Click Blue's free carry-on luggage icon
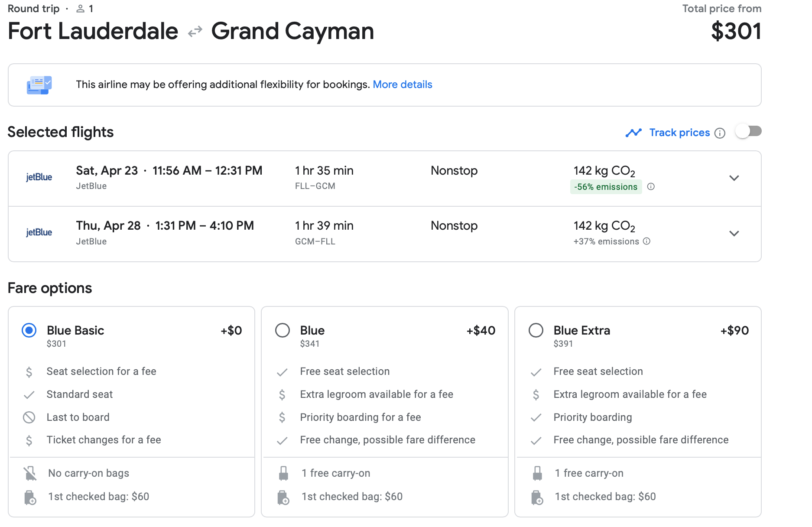 (283, 473)
